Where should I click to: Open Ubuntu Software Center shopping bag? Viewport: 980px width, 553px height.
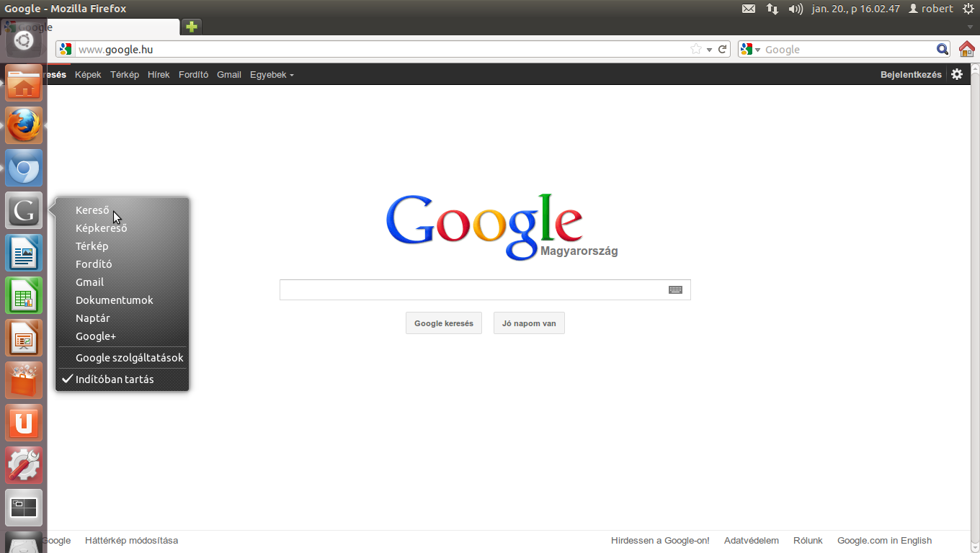click(24, 380)
